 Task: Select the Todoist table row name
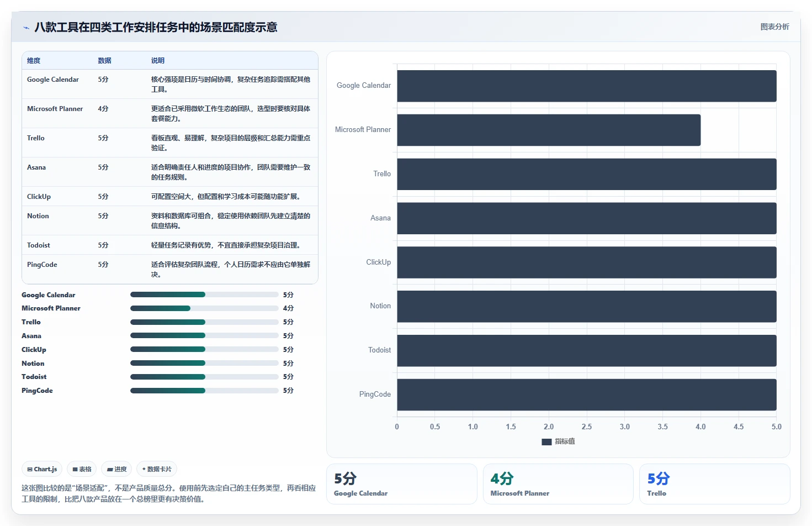pyautogui.click(x=39, y=245)
